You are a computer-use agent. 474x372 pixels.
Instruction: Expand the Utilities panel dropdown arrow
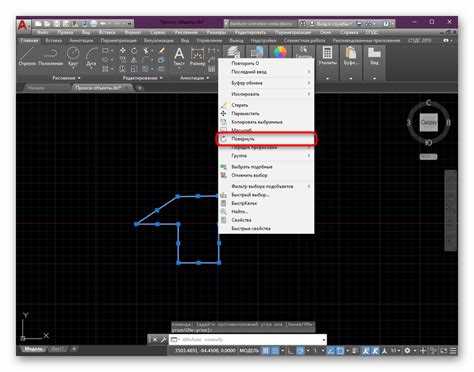click(x=327, y=78)
